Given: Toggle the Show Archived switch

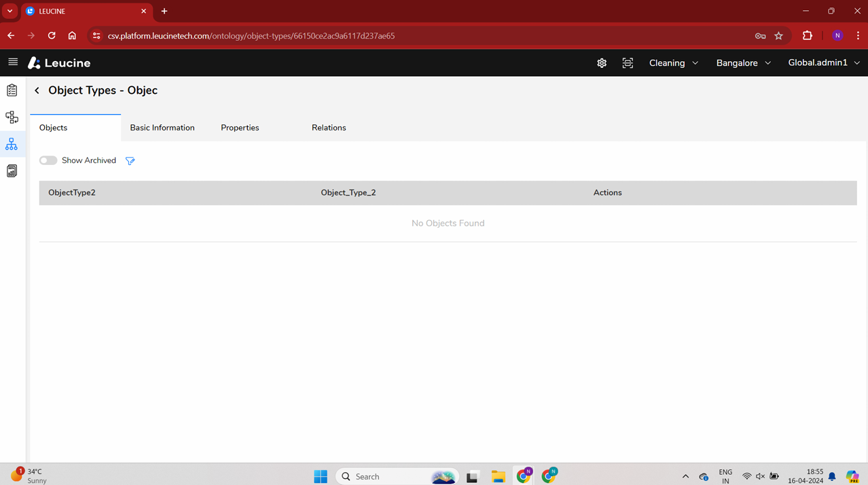Looking at the screenshot, I should pyautogui.click(x=48, y=161).
